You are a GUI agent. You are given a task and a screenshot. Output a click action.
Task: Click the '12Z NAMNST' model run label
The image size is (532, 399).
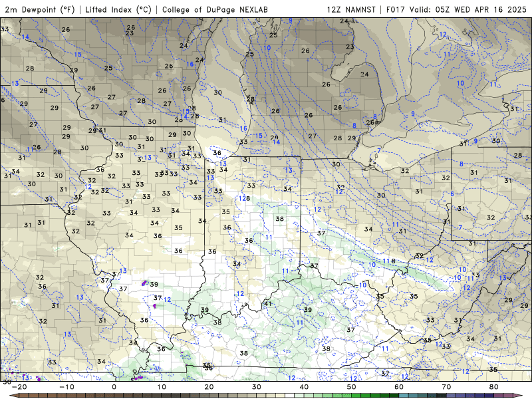[x=351, y=9]
